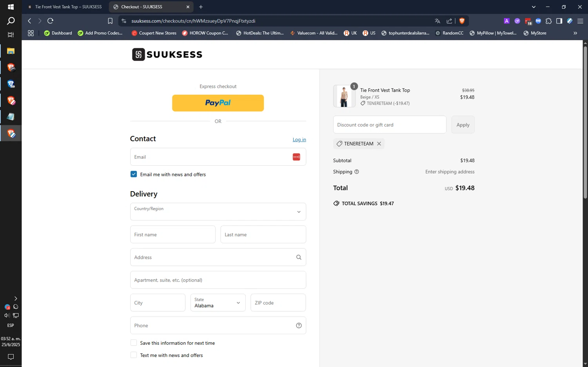The image size is (588, 367).
Task: Remove the TENERETEAM discount code
Action: 379,144
